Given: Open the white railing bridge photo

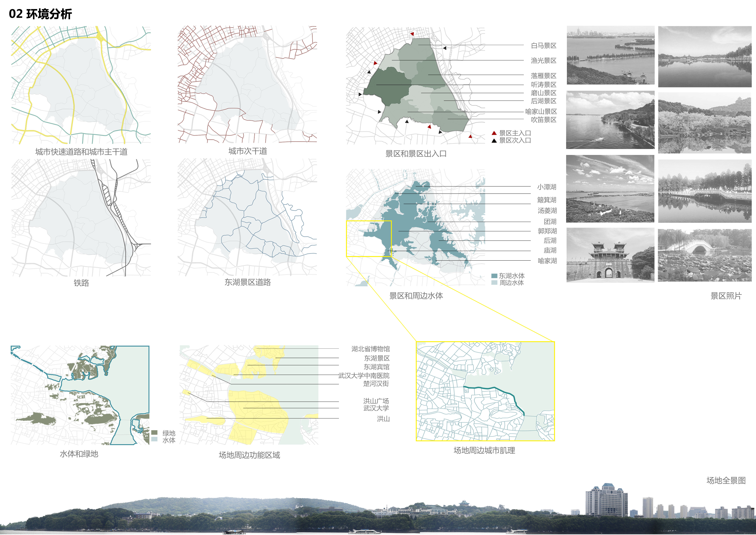Looking at the screenshot, I should pos(705,191).
